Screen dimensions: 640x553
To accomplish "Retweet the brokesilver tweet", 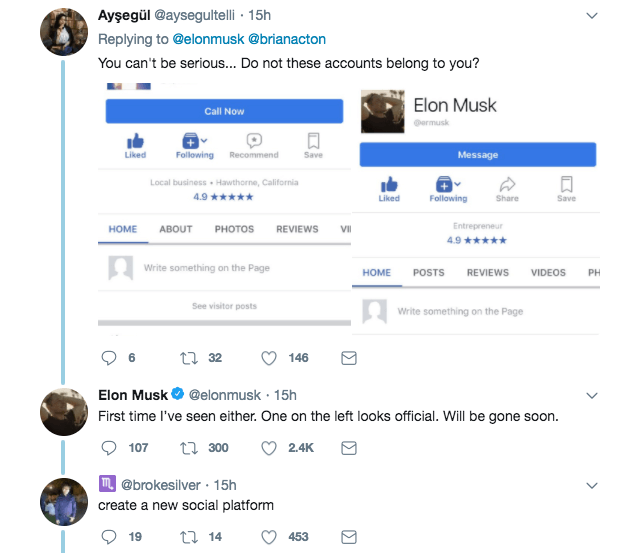I will click(186, 537).
